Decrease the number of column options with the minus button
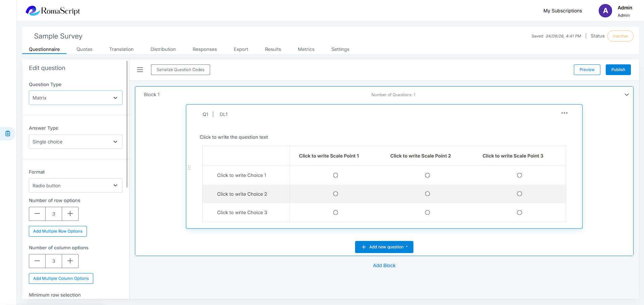The image size is (644, 305). (37, 261)
